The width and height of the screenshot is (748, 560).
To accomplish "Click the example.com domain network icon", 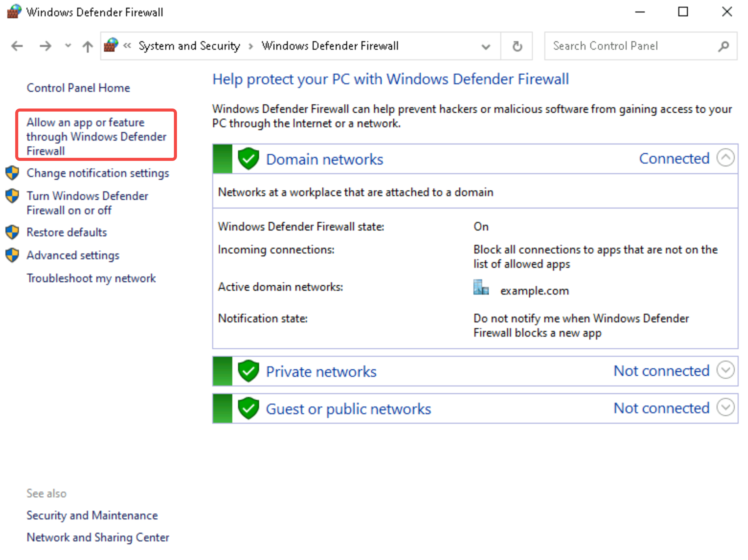I will point(481,288).
